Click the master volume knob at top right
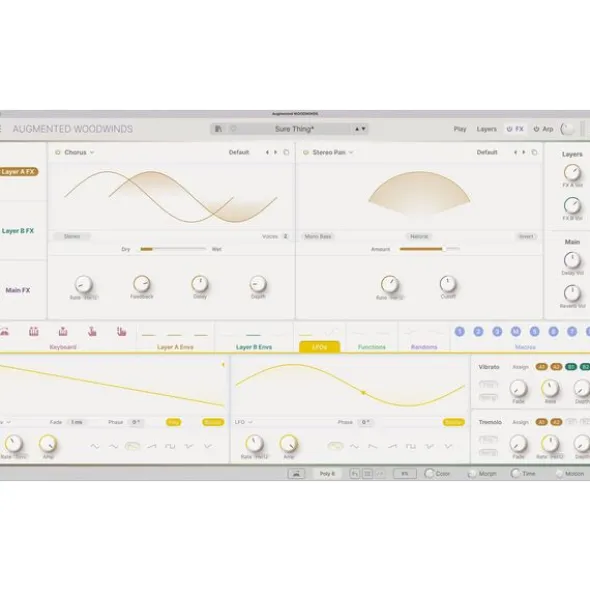Image resolution: width=590 pixels, height=591 pixels. [567, 129]
